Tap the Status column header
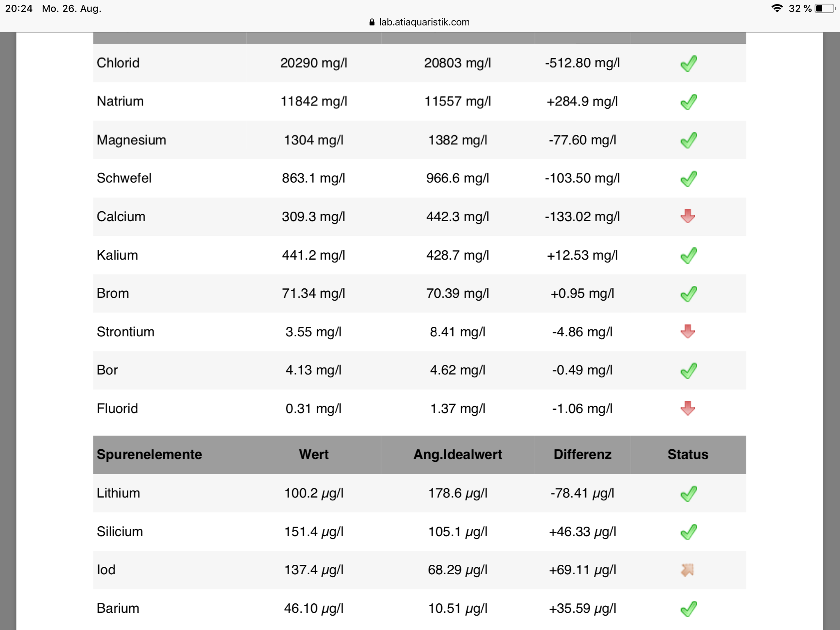Viewport: 840px width, 630px height. tap(688, 454)
